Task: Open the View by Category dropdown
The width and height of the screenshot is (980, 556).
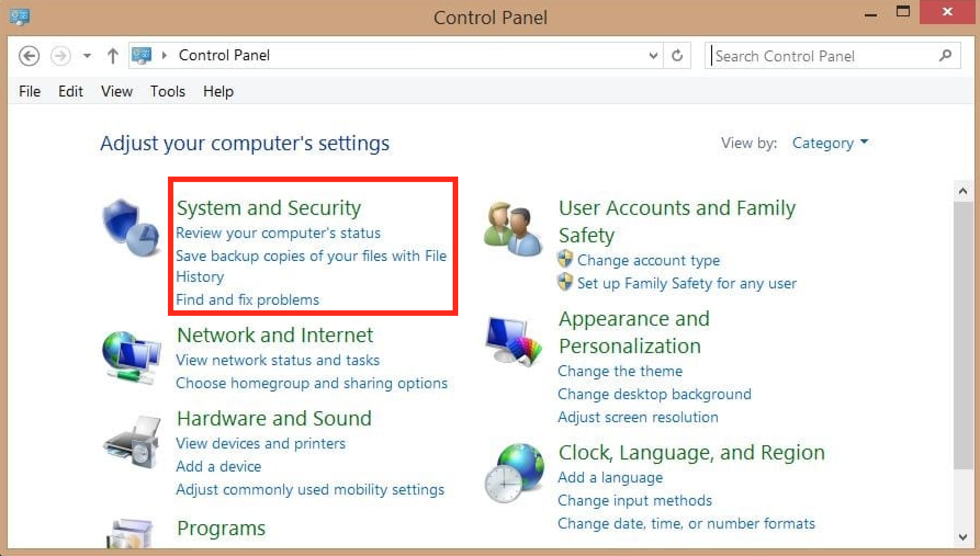Action: [830, 143]
